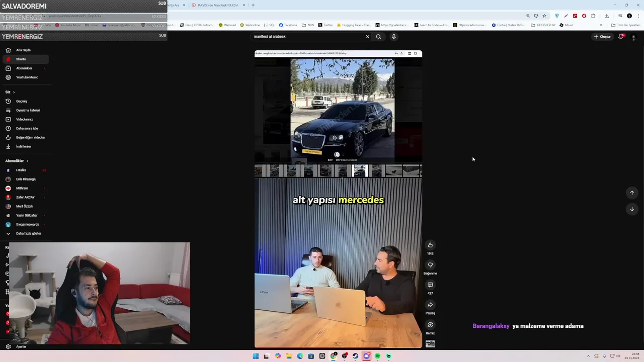The width and height of the screenshot is (644, 362).
Task: Show hidden system tray icons
Action: coord(588,356)
